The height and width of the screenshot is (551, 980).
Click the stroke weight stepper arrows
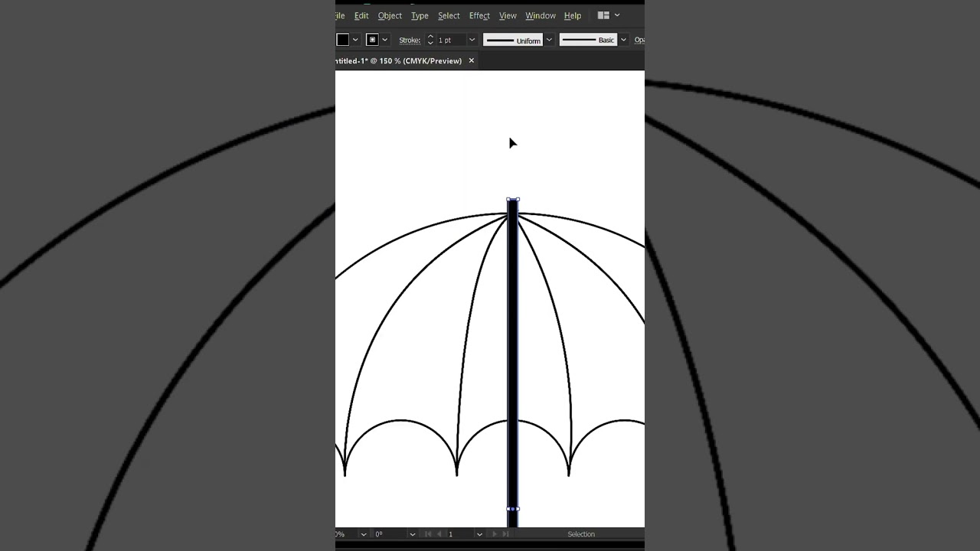pos(430,40)
